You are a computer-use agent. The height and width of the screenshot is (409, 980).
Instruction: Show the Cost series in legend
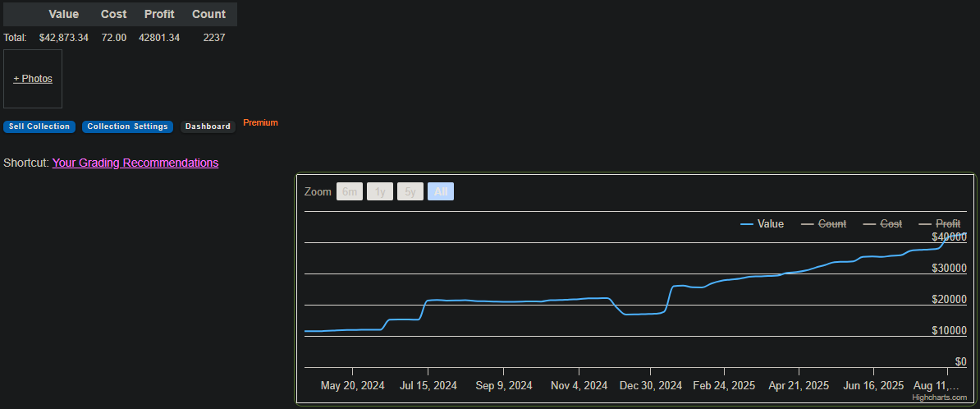click(882, 224)
